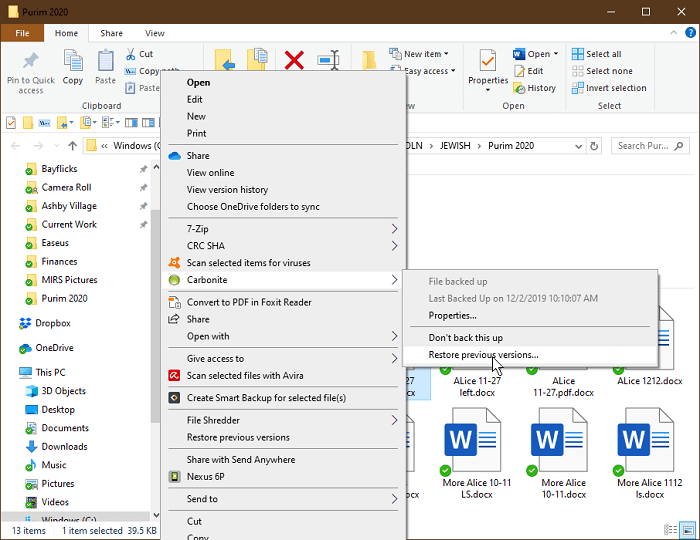
Task: Open Explorer help question mark icon
Action: [690, 33]
